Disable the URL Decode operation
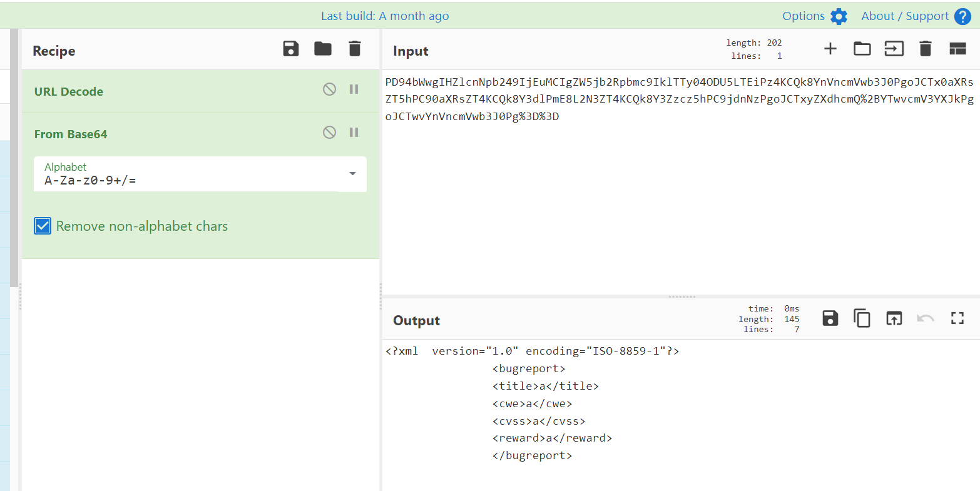 point(329,89)
